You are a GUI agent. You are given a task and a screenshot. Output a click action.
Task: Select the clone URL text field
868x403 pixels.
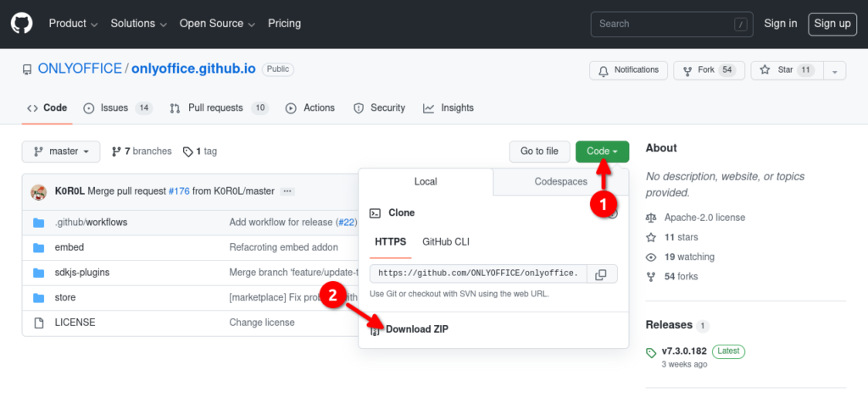click(478, 273)
